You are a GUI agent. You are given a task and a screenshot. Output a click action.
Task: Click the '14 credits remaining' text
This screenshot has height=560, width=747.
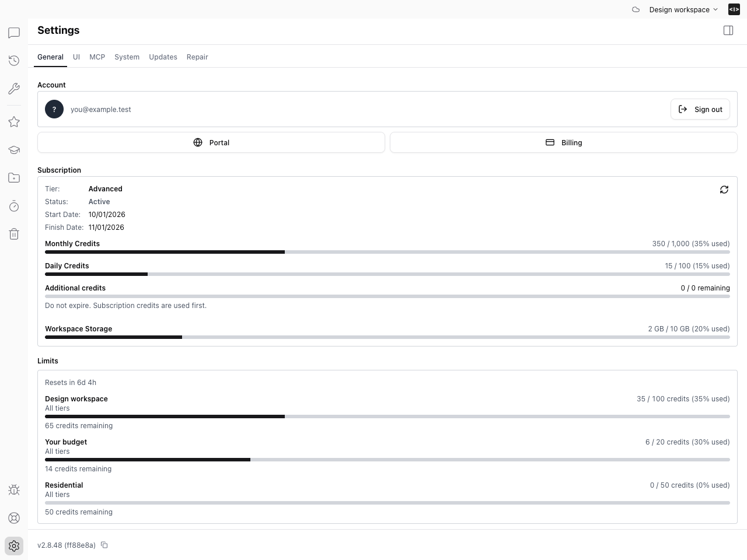[78, 469]
